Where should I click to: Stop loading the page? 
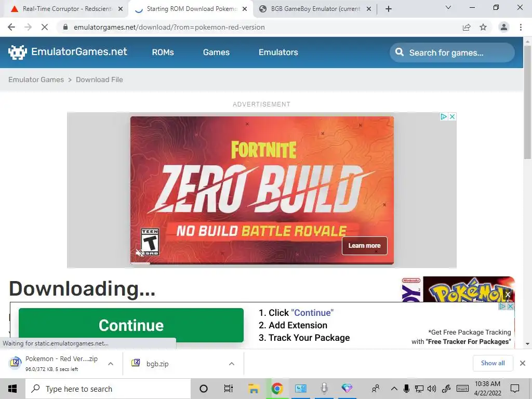tap(45, 27)
